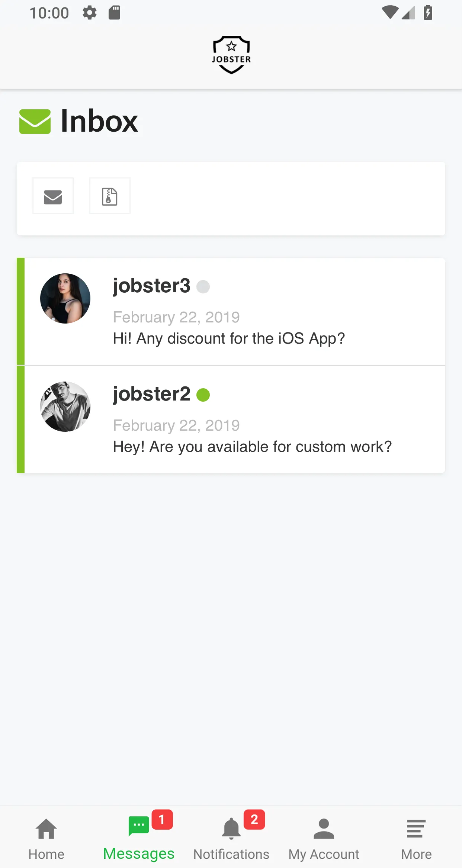
Task: Tap the battery charging status icon
Action: tap(428, 12)
